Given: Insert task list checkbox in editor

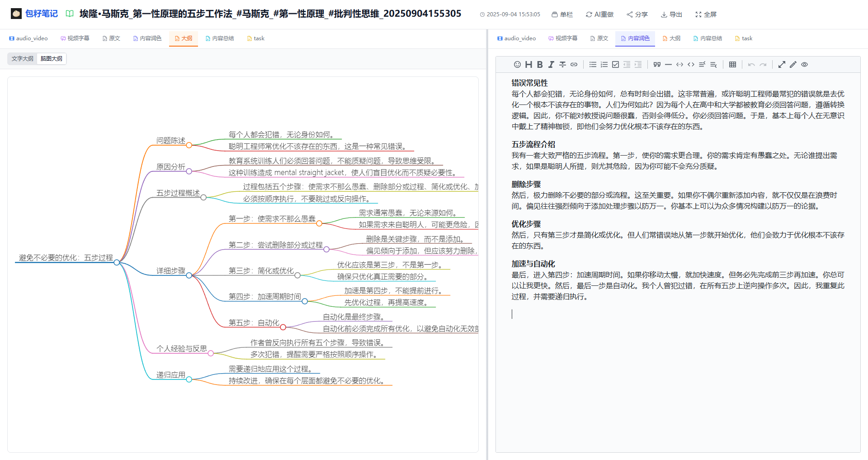Looking at the screenshot, I should pos(615,65).
